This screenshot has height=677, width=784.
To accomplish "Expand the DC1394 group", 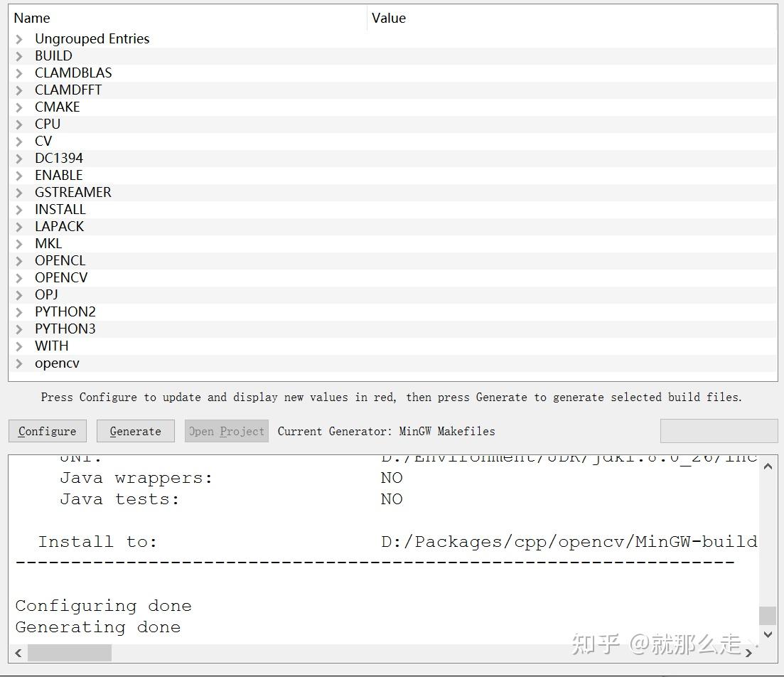I will (x=19, y=158).
